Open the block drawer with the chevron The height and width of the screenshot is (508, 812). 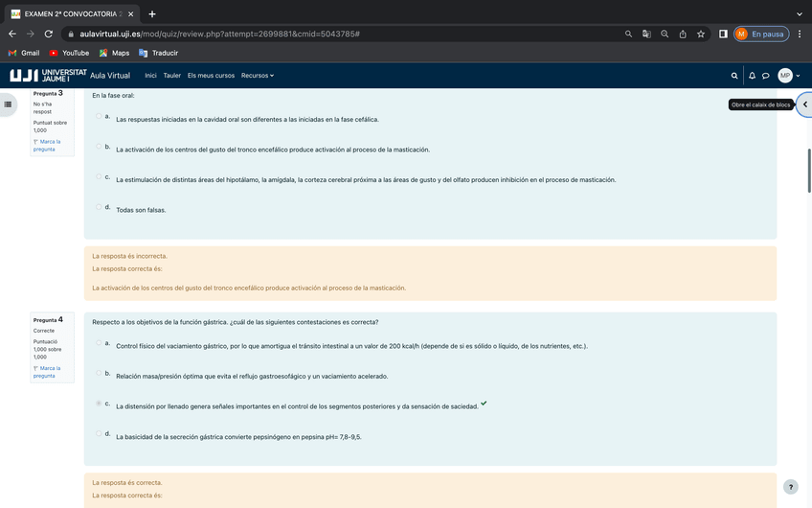[x=804, y=104]
